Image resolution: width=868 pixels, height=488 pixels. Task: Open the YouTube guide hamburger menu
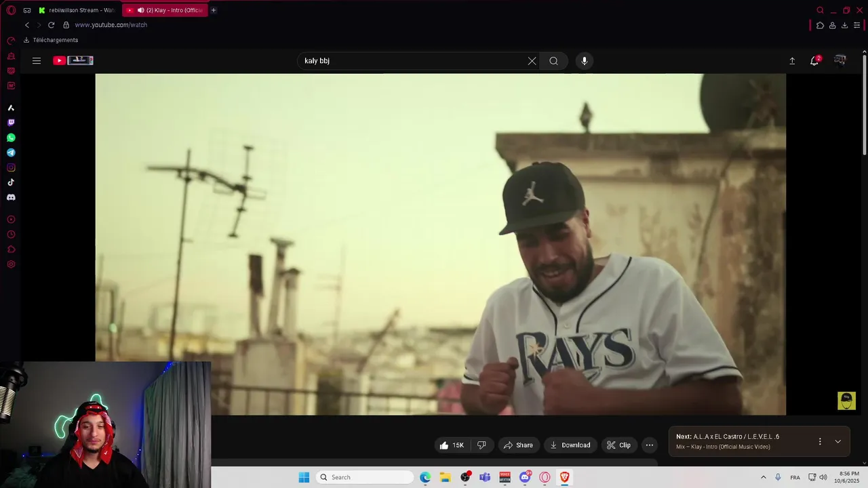coord(37,60)
